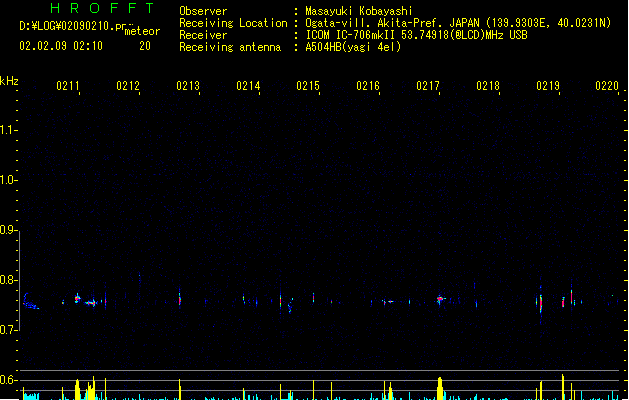This screenshot has width=629, height=400.
Task: Click the 0216 time axis marker
Action: click(x=368, y=86)
